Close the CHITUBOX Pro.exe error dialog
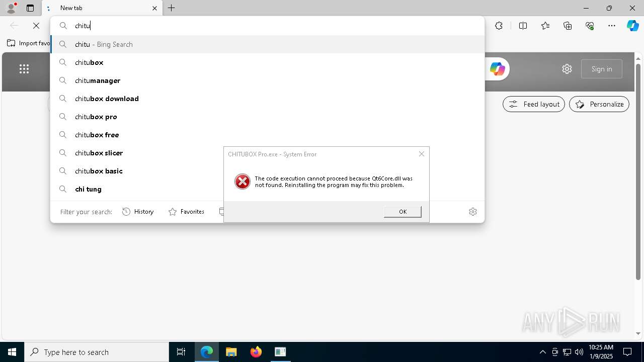Viewport: 644px width, 362px height. 422,154
